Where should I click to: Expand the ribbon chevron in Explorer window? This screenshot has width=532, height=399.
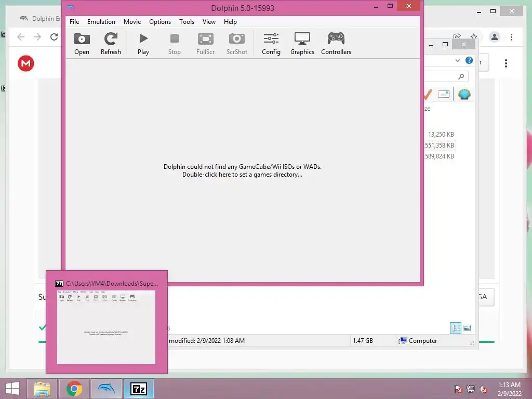click(x=457, y=60)
